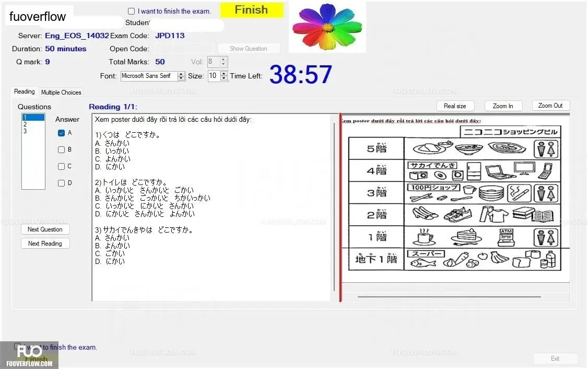
Task: Click the 地下1階 basement label in poster
Action: 377,259
